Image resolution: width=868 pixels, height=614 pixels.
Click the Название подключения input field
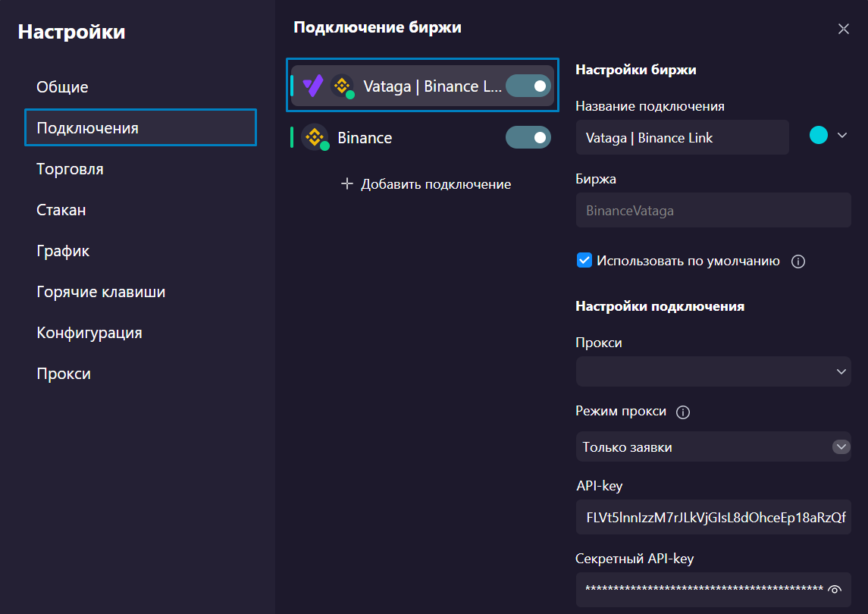coord(682,137)
